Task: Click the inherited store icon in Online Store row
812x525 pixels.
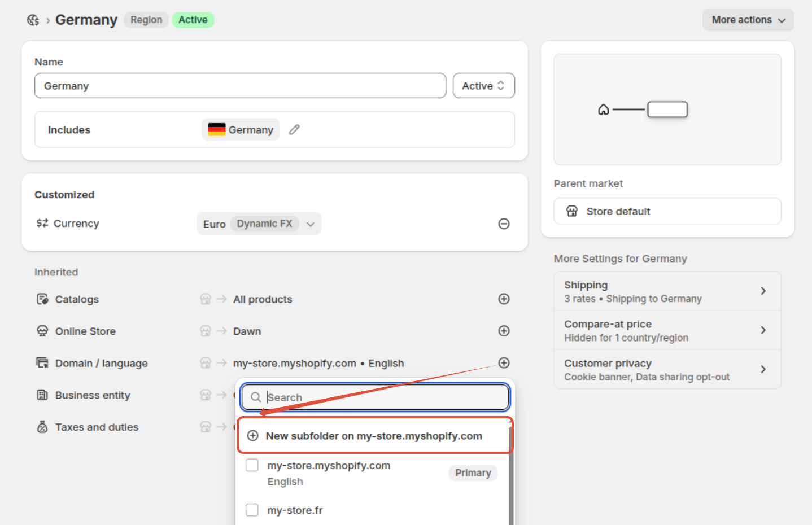Action: point(206,331)
